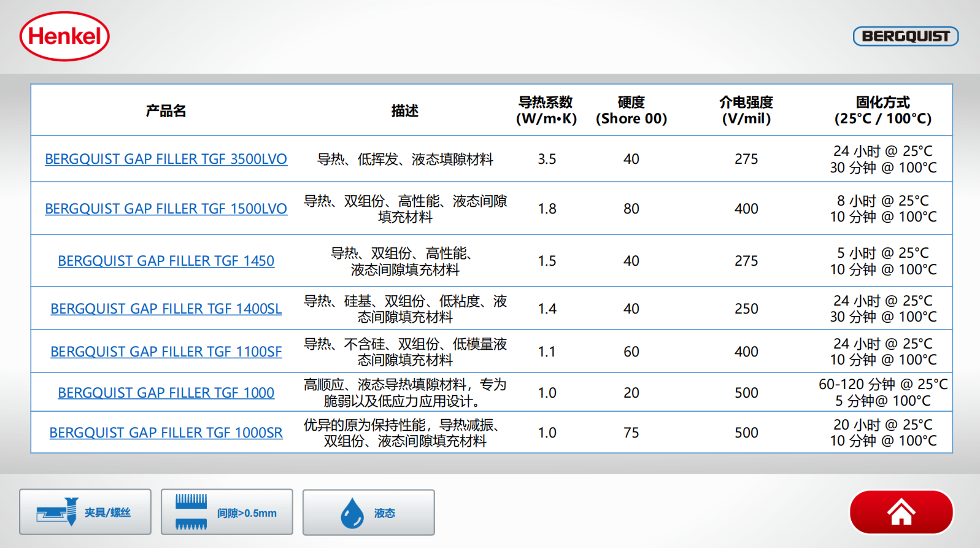Open BERGQUIST GAP FILLER TGF 1000SR link
Image resolution: width=980 pixels, height=548 pixels.
[166, 433]
